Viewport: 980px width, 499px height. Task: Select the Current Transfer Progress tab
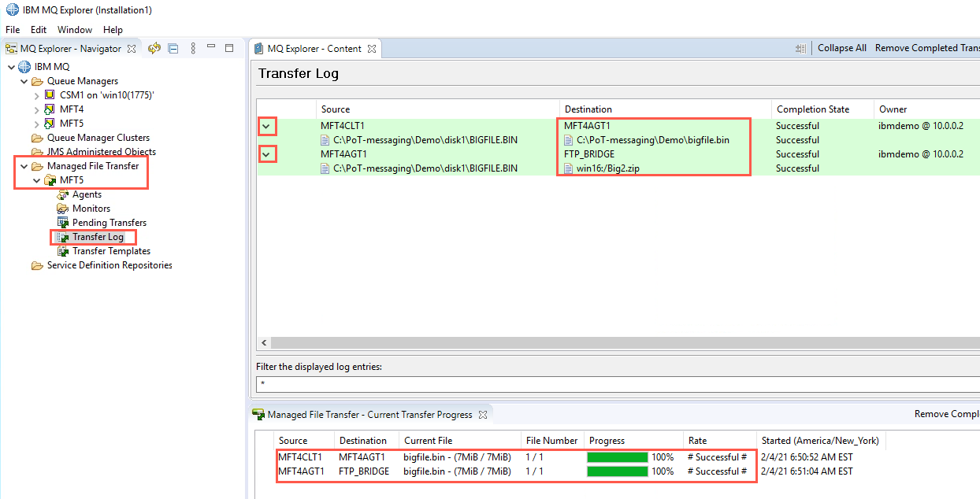[x=369, y=414]
